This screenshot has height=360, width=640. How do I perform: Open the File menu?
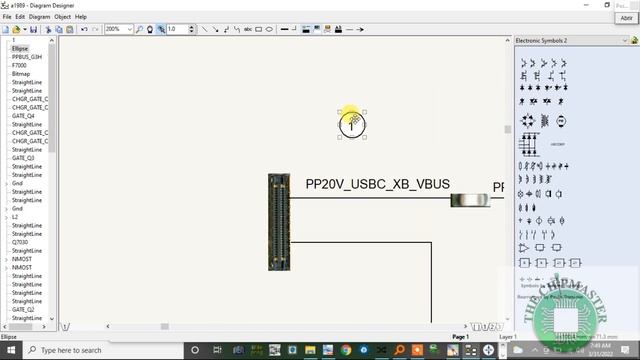coord(7,17)
